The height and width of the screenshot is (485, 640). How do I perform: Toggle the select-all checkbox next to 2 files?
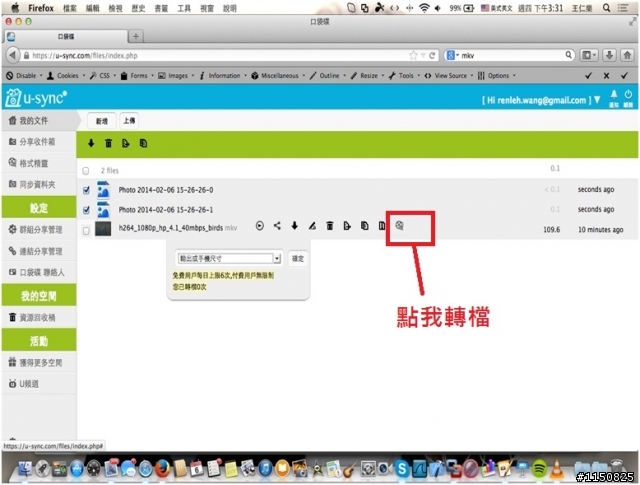pos(86,171)
